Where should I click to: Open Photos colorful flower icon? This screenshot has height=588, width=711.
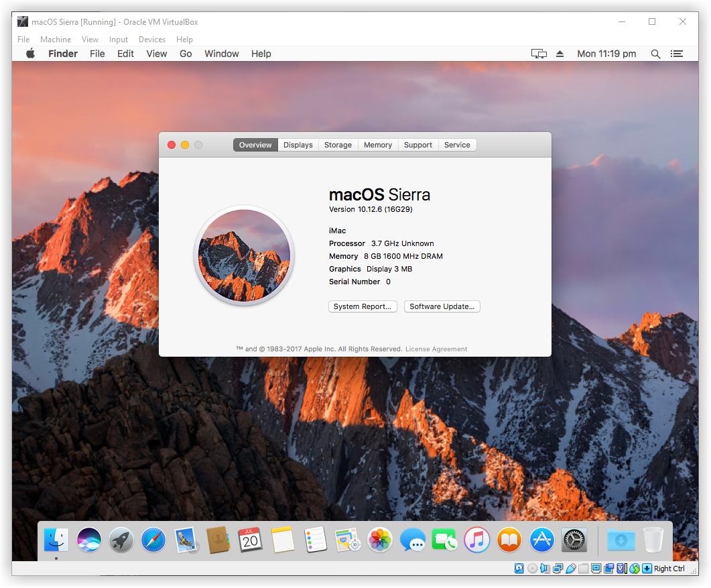tap(380, 540)
